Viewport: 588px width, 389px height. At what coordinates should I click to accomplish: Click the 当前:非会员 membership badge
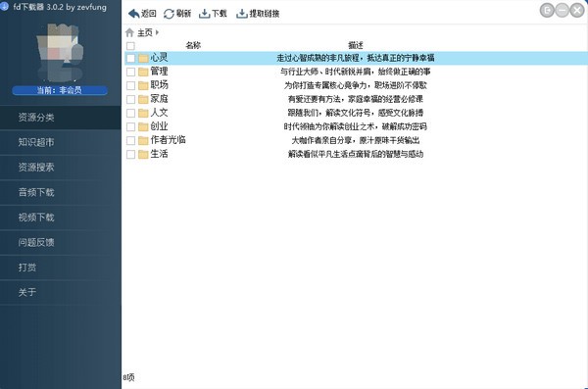click(60, 90)
